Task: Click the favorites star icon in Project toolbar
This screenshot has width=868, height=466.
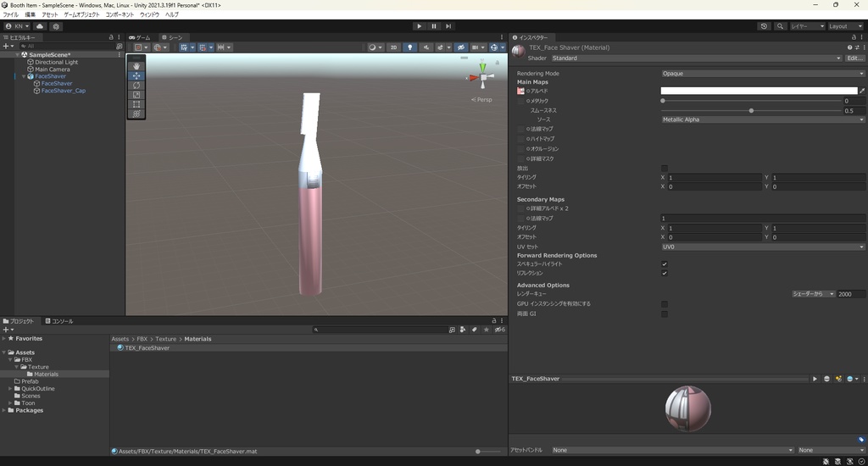Action: pos(486,330)
